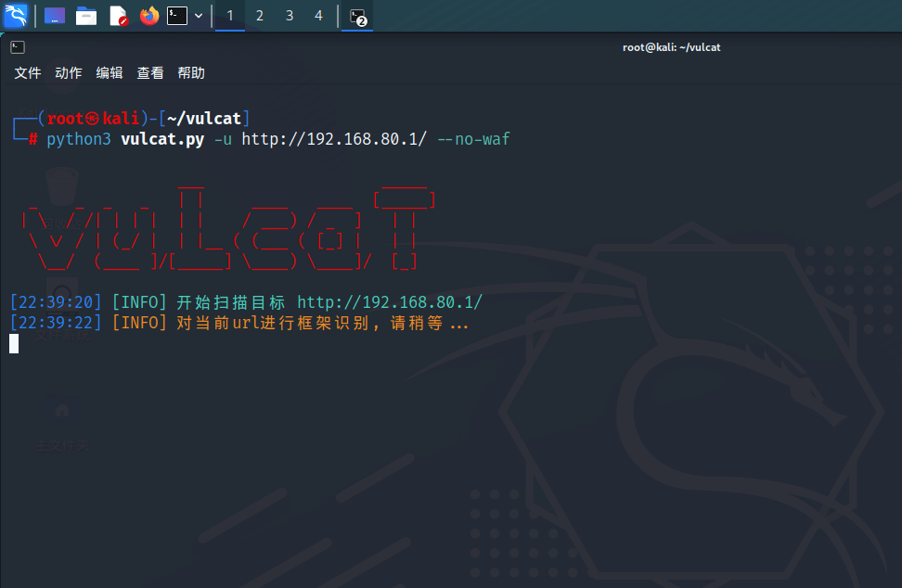
Task: Open the terminal window menu icon
Action: [x=18, y=47]
